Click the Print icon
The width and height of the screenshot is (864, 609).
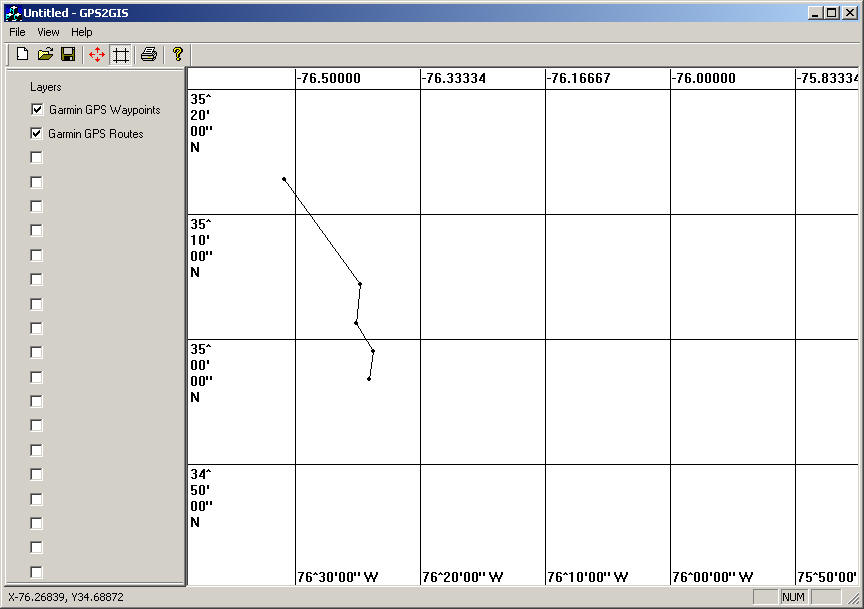tap(149, 54)
